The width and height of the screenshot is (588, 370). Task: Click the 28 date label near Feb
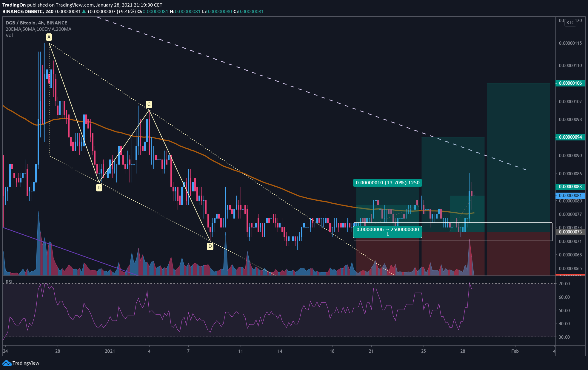(x=463, y=351)
